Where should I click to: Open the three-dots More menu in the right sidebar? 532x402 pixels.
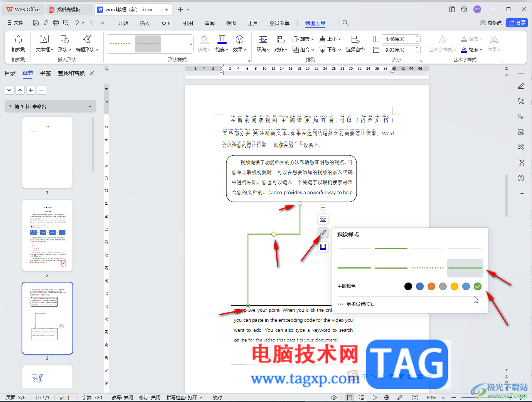pos(521,193)
